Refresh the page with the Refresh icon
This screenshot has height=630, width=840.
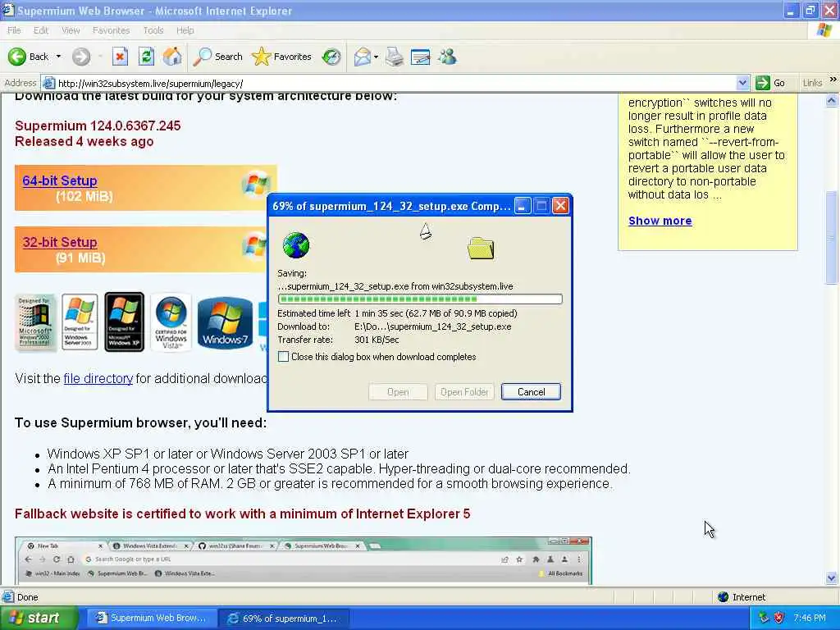(146, 57)
